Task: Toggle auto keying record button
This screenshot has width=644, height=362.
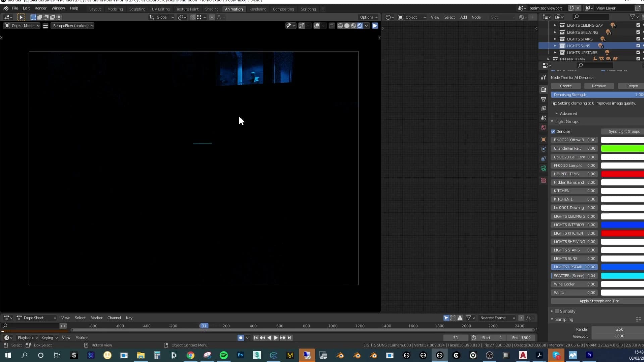Action: (240, 338)
